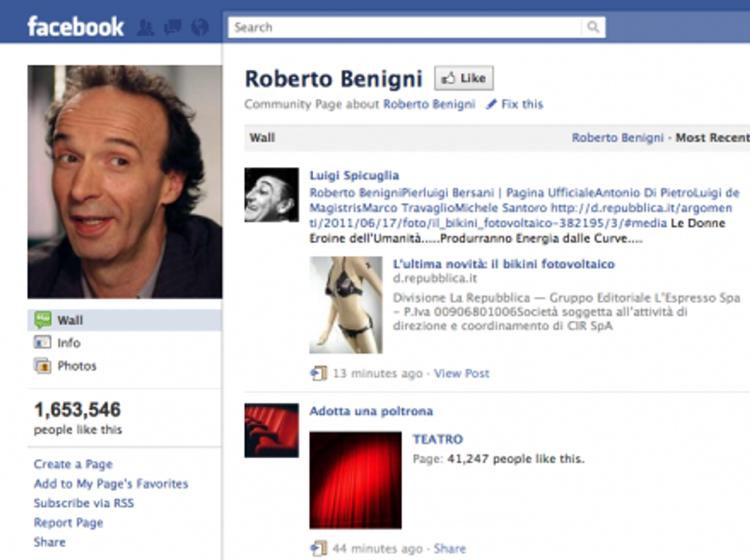This screenshot has height=560, width=750.
Task: Open the d.repubblica.it URL in the post
Action: (x=521, y=215)
